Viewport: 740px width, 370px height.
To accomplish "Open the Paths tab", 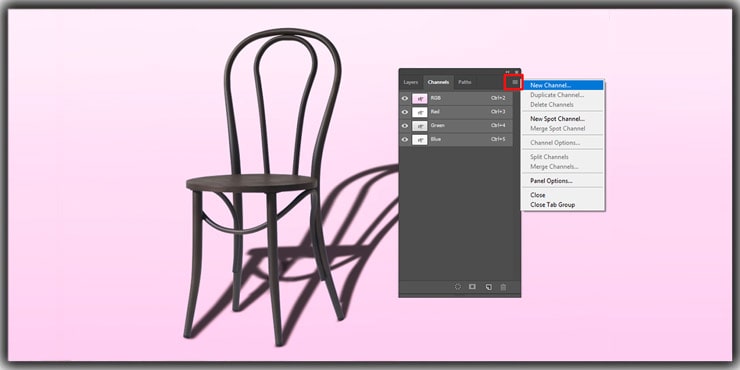I will coord(465,82).
